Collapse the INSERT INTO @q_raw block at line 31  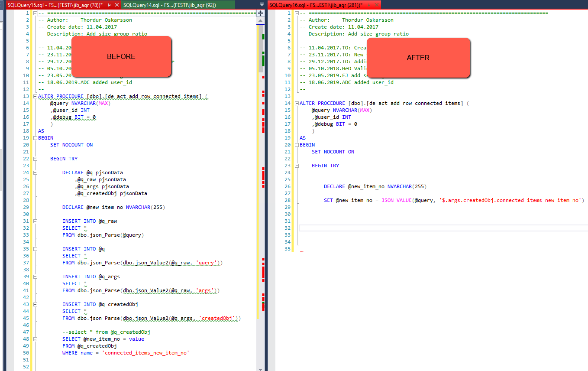click(35, 221)
